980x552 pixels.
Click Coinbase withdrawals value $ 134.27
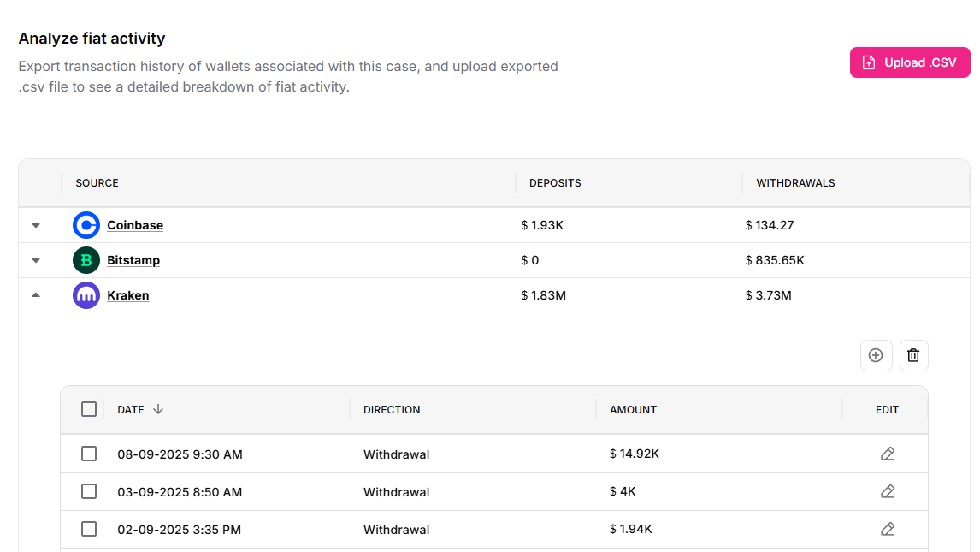(x=770, y=225)
